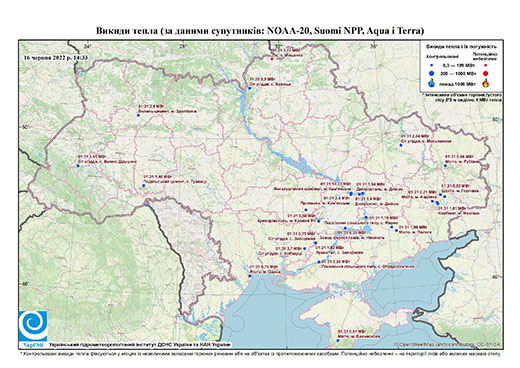Click the red heat marker near Машеве

coord(272,59)
